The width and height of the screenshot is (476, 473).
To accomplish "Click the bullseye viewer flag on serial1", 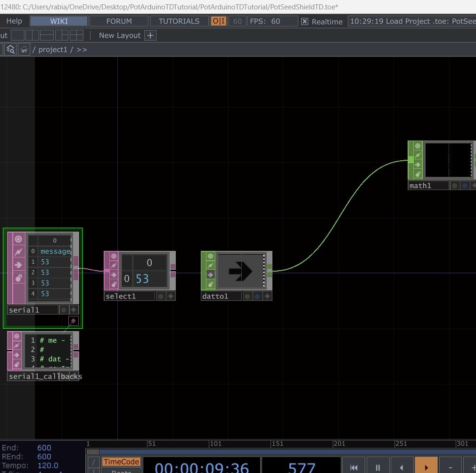I will [19, 239].
